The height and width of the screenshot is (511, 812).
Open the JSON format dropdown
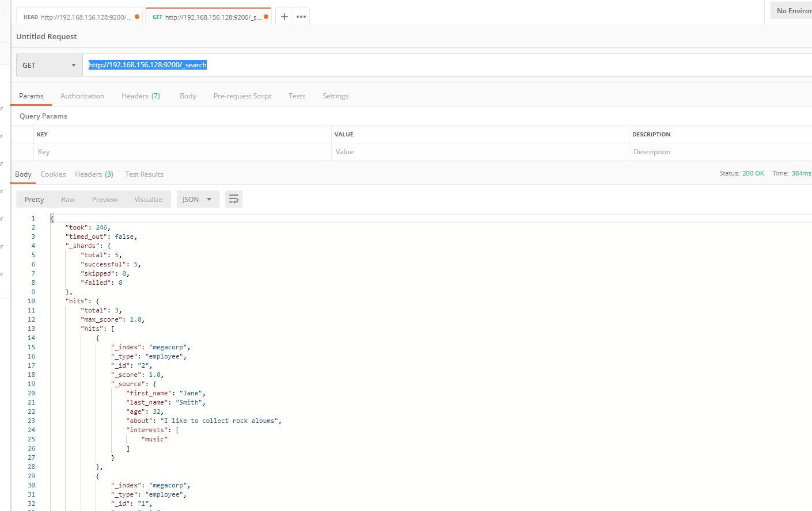197,199
